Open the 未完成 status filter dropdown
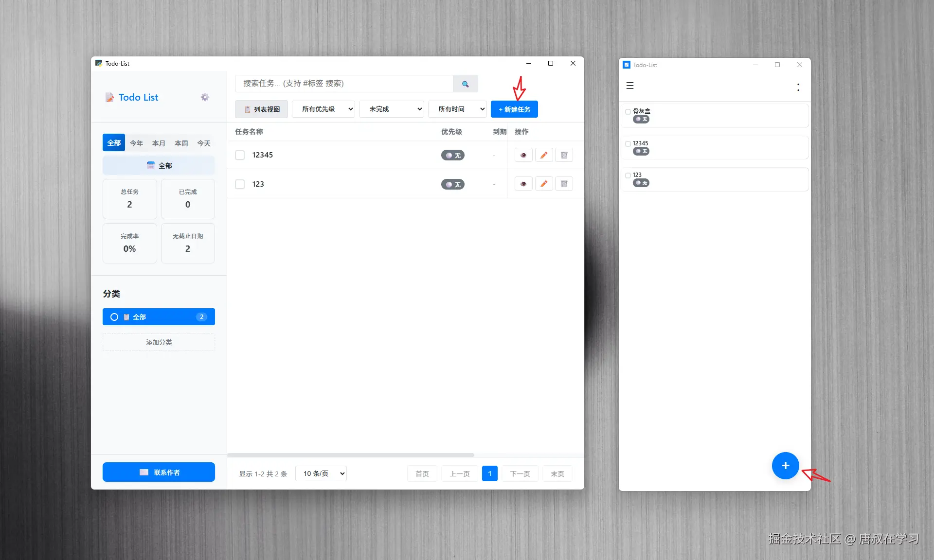Viewport: 934px width, 560px height. point(392,109)
